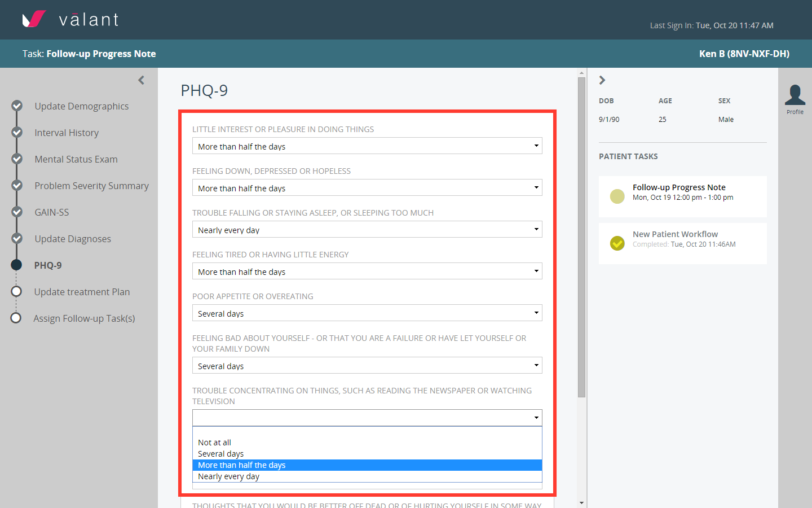Click the checkmark icon beside Interval History
This screenshot has height=508, width=812.
(17, 132)
